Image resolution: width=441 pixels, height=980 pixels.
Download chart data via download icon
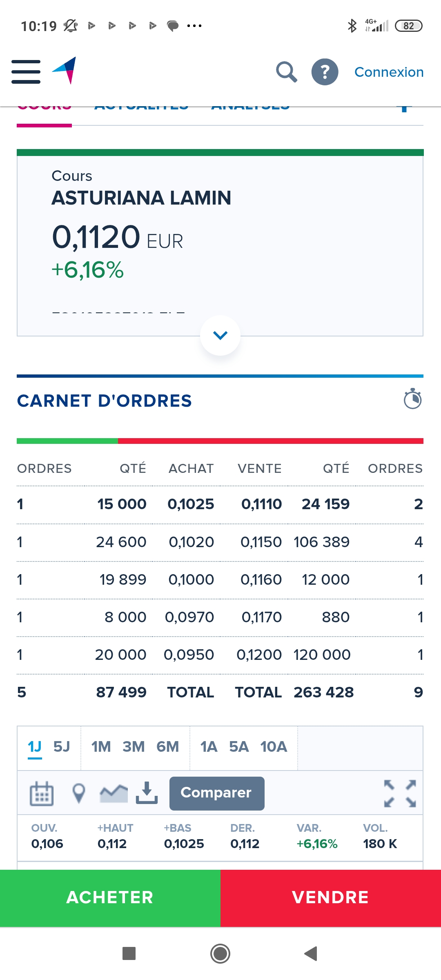pyautogui.click(x=147, y=793)
